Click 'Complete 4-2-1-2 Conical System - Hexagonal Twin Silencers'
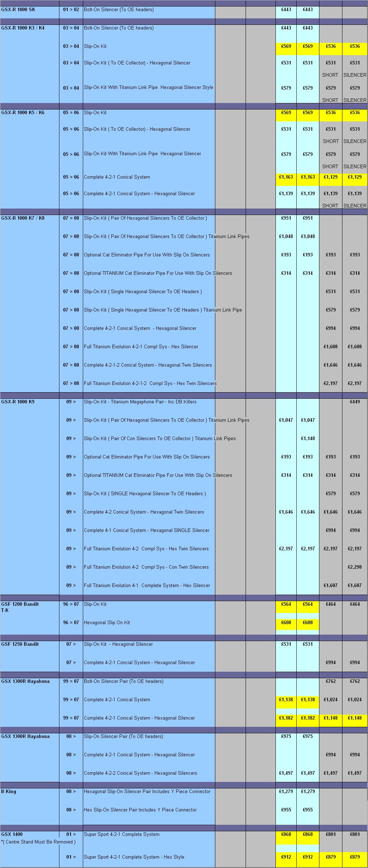 coord(148,365)
